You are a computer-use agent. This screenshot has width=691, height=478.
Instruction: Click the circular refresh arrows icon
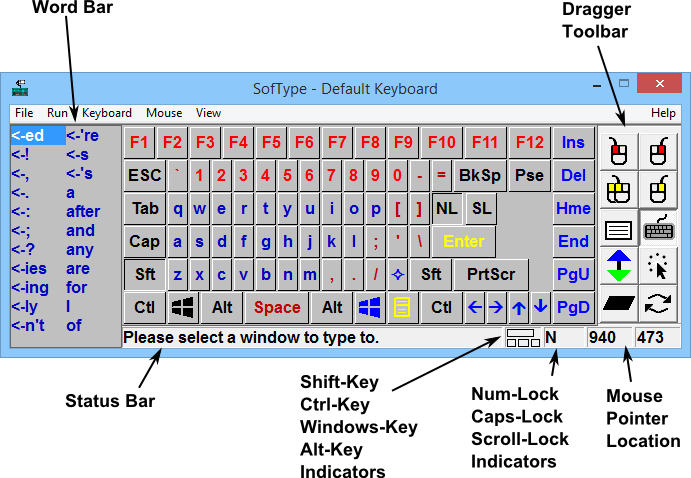pyautogui.click(x=658, y=303)
